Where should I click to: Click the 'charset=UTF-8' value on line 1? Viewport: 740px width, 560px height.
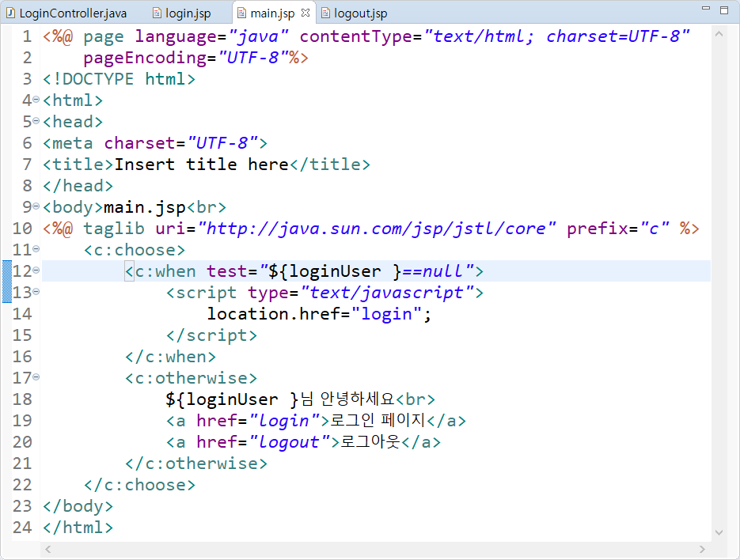tap(613, 36)
